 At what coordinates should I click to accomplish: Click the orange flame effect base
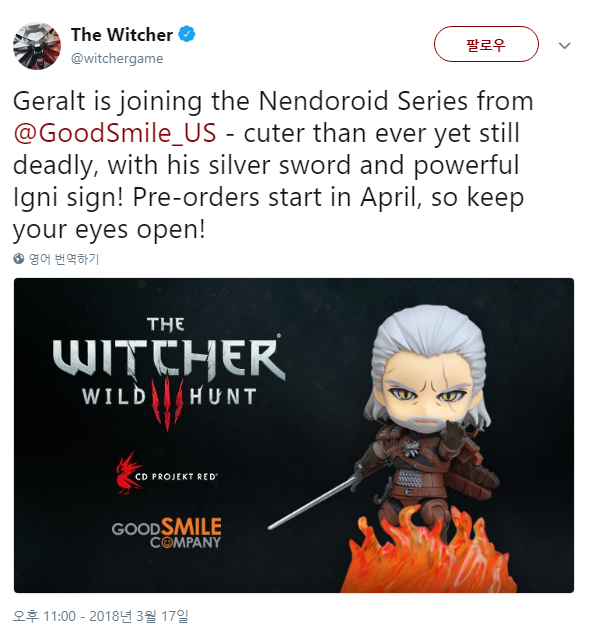coord(427,557)
